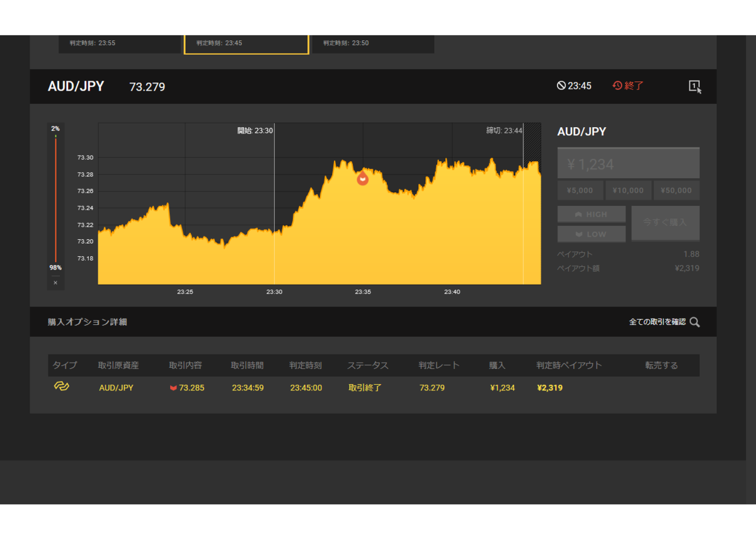
Task: Click the 開始: 23:30 chart marker label
Action: [x=255, y=130]
